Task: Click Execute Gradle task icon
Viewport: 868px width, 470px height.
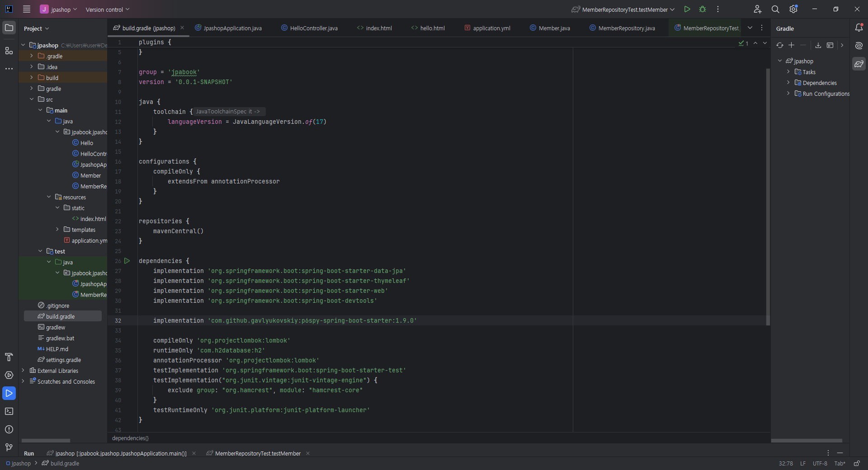Action: click(x=830, y=45)
